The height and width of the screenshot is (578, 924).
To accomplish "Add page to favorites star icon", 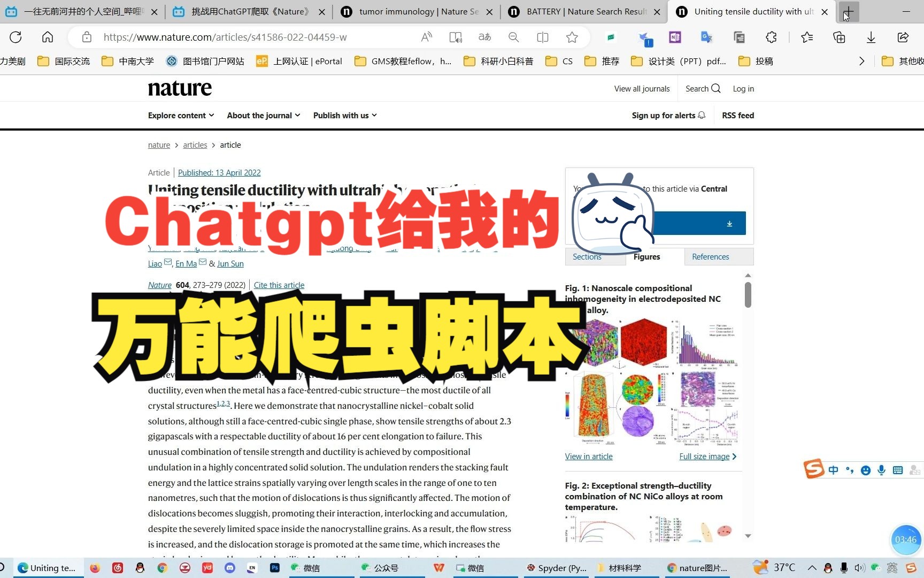I will click(572, 37).
